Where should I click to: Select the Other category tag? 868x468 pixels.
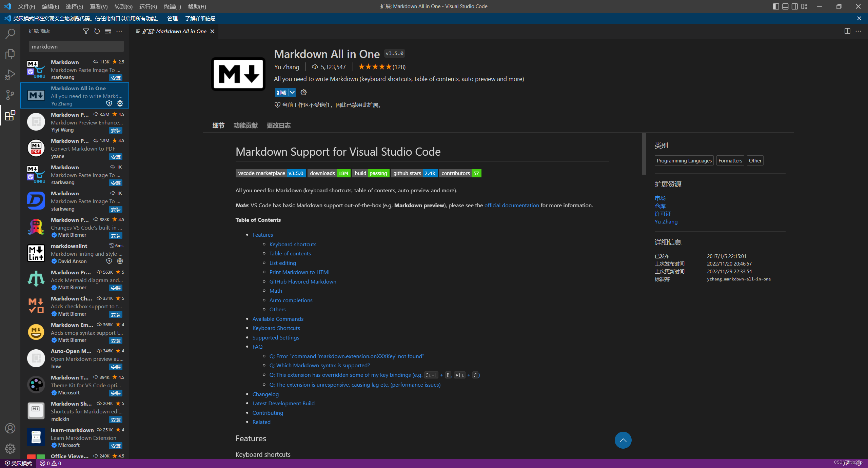point(755,160)
